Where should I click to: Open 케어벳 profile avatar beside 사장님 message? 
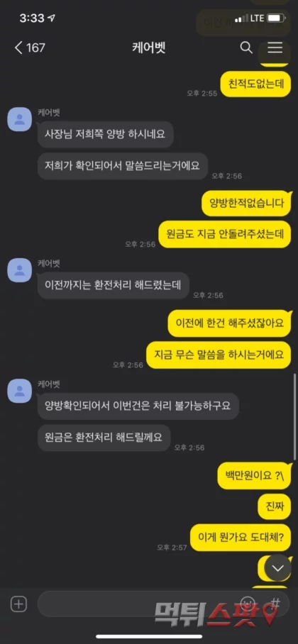coord(19,120)
